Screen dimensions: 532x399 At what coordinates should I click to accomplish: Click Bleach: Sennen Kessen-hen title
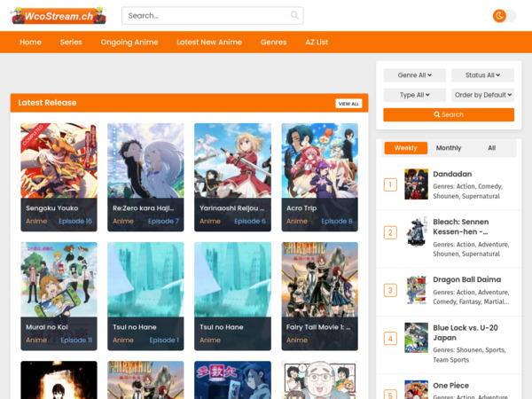(461, 227)
